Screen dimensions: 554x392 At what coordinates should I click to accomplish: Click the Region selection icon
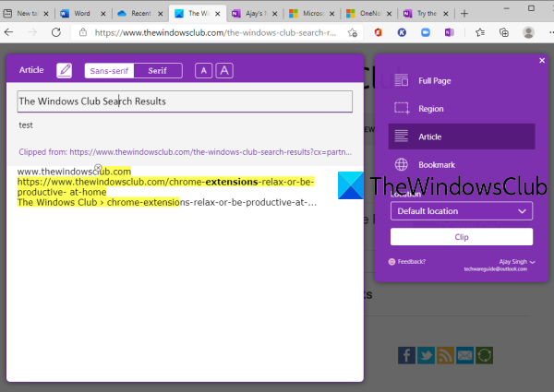tap(402, 108)
